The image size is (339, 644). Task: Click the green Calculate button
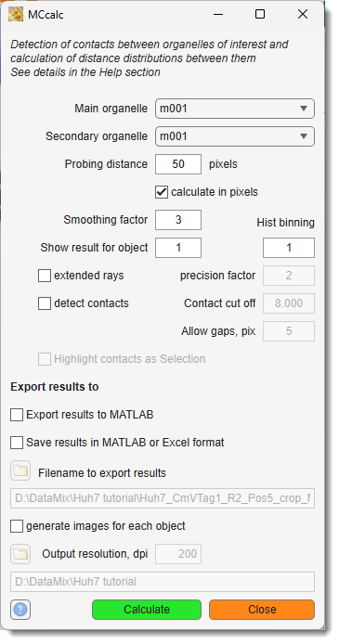click(147, 610)
